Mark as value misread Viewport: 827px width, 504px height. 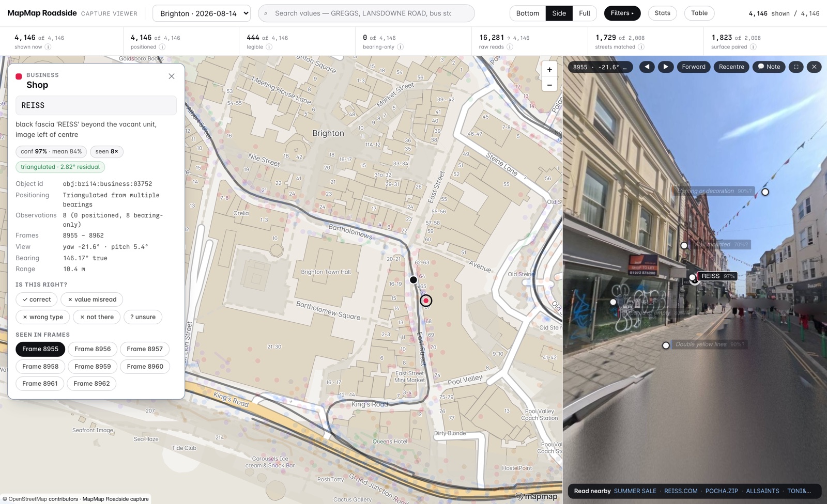click(92, 300)
